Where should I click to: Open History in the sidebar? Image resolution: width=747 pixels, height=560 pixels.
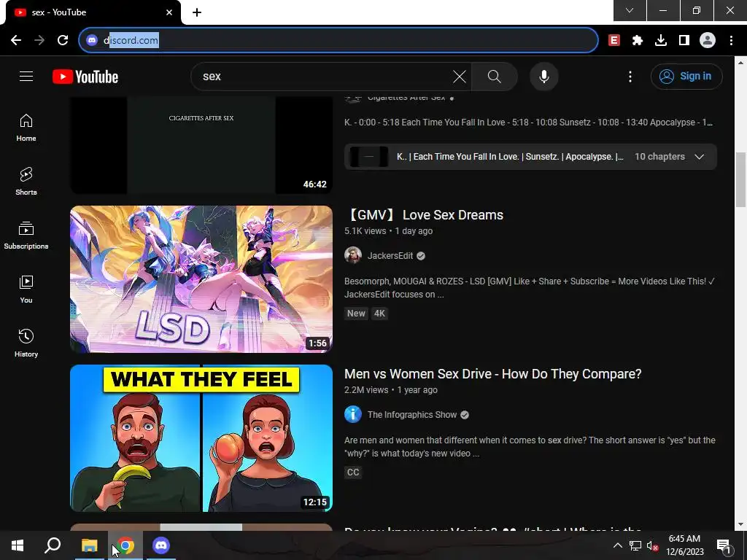pyautogui.click(x=26, y=343)
